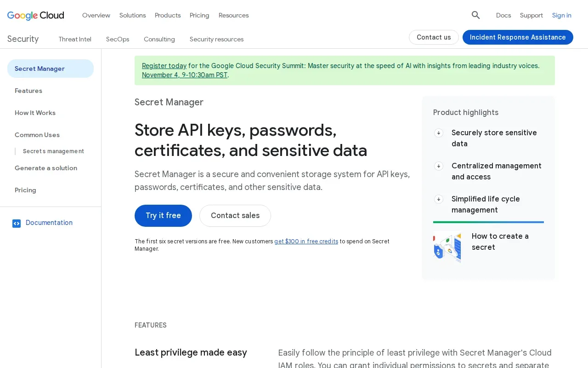Click the Documentation code icon in sidebar
Viewport: 588px width, 368px height.
[17, 223]
